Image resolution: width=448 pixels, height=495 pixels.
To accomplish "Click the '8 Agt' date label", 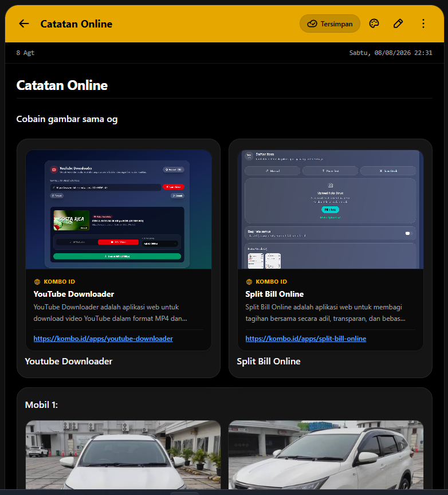I will click(25, 53).
